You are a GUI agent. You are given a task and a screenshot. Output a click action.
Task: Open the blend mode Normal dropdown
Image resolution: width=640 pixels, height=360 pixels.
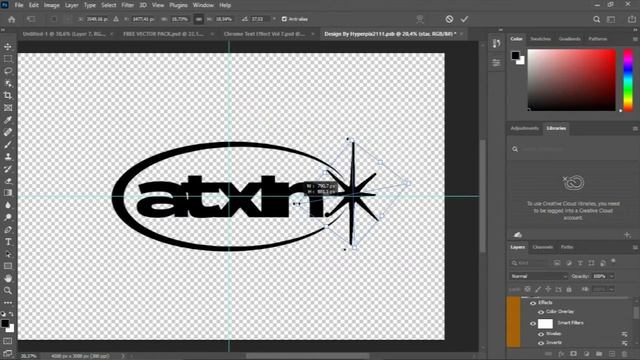point(538,276)
